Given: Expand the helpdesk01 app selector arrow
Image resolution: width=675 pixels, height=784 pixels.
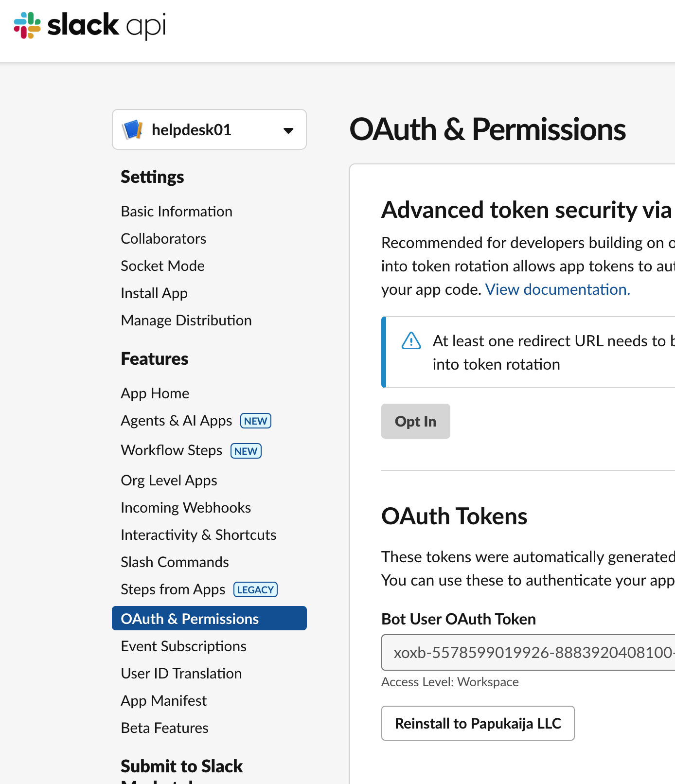Looking at the screenshot, I should (288, 130).
